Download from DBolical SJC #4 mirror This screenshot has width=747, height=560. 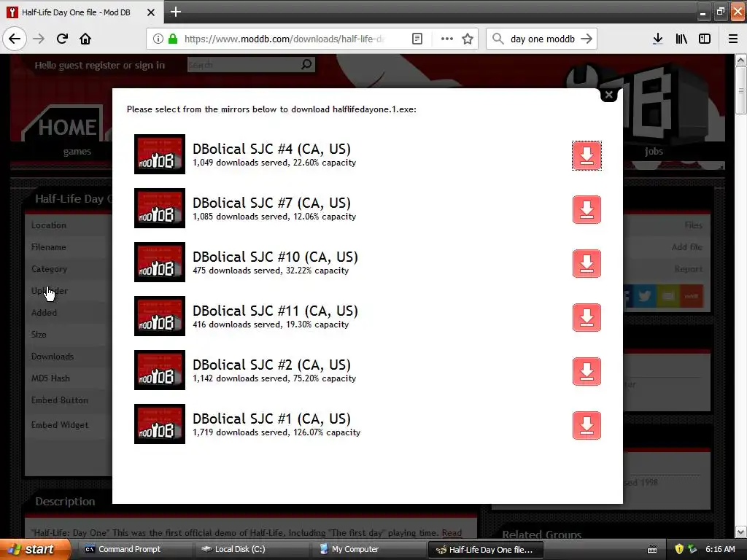click(x=587, y=155)
